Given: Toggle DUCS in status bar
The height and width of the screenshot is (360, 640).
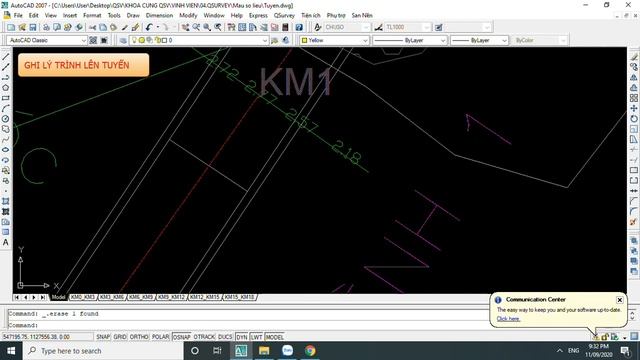Looking at the screenshot, I should (x=225, y=337).
